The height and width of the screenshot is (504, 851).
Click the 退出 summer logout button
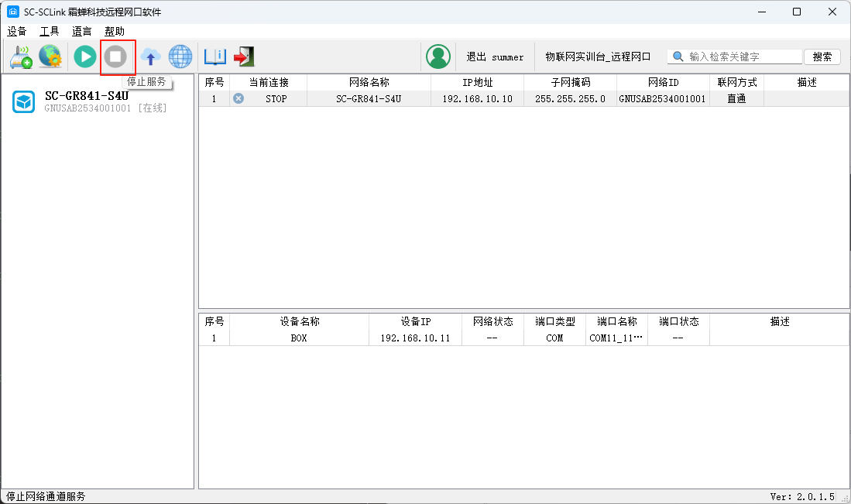pyautogui.click(x=495, y=57)
